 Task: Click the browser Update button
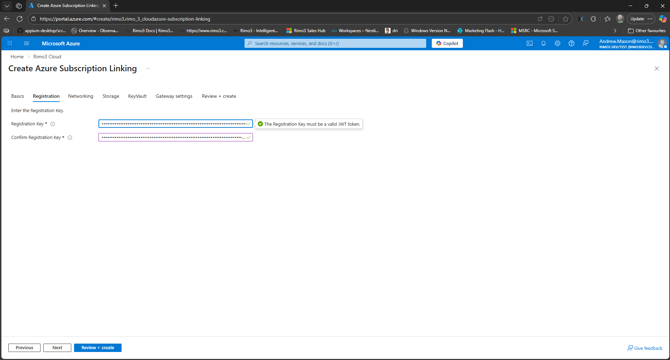point(641,19)
